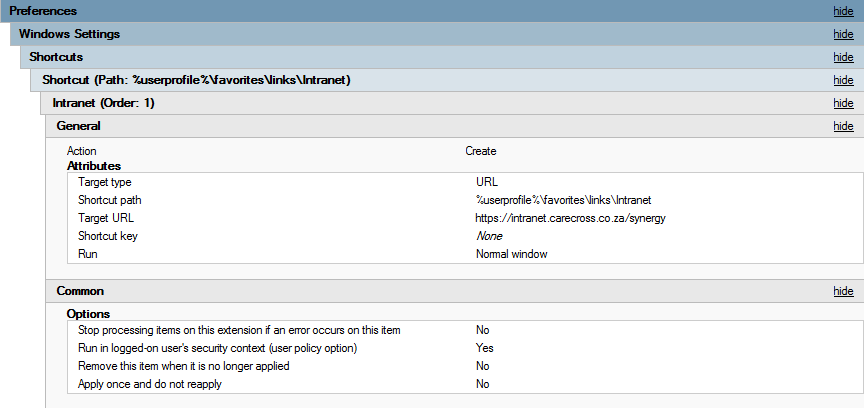Select the Yes value for security context
Screen dimensions: 864x408
coord(484,348)
